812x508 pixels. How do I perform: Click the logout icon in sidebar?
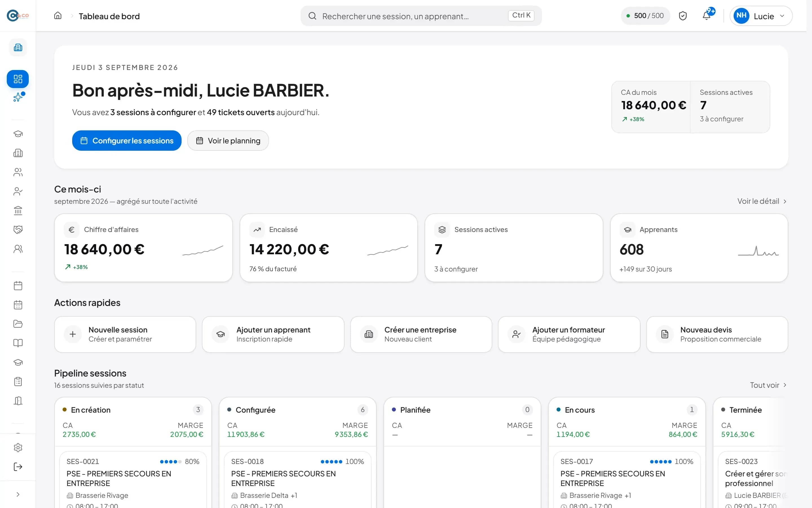18,467
